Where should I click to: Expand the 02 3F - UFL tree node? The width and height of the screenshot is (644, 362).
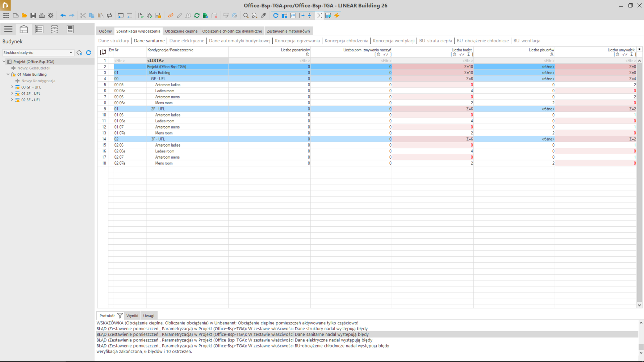12,100
